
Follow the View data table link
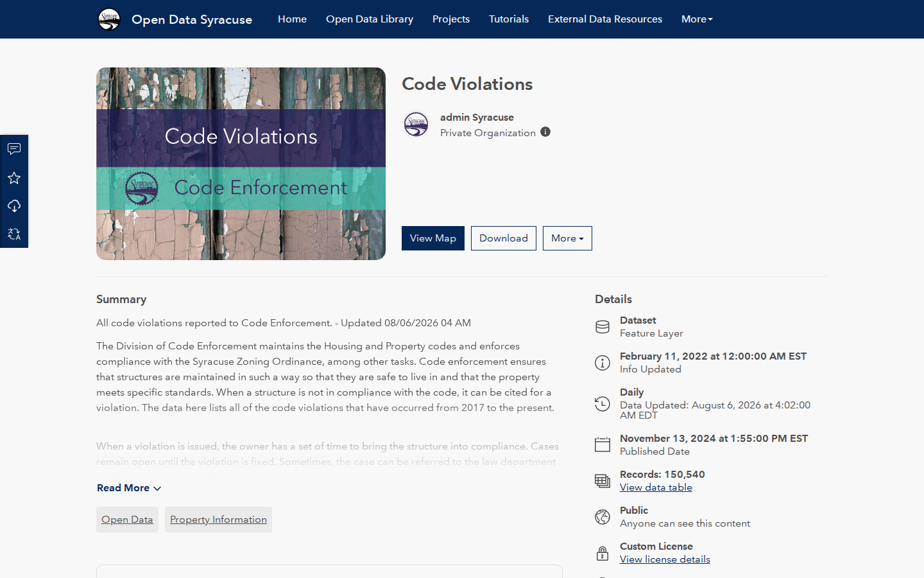point(656,487)
